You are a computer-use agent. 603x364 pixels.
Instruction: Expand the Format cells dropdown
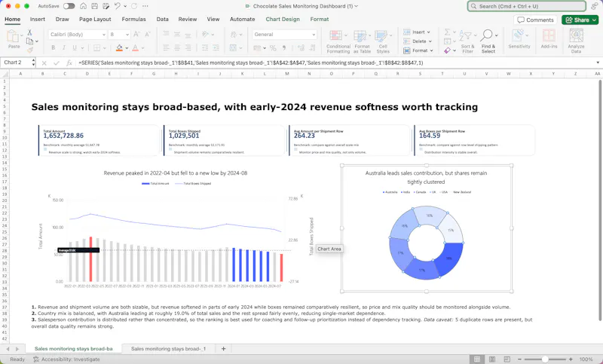(431, 50)
